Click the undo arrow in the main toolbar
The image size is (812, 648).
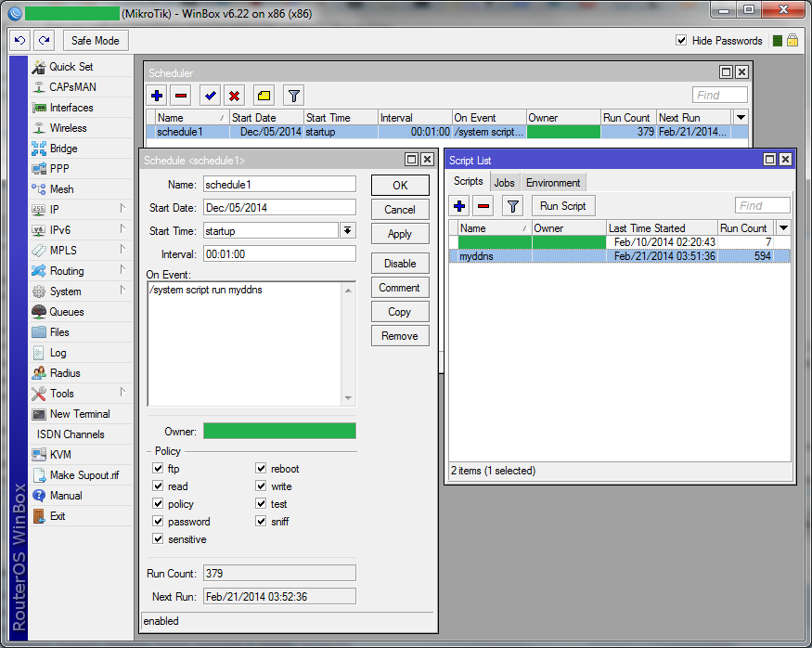click(19, 41)
